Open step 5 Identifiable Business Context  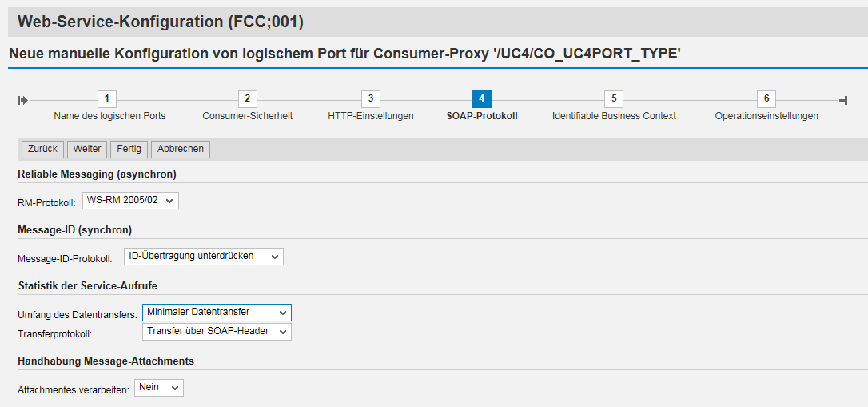point(614,99)
